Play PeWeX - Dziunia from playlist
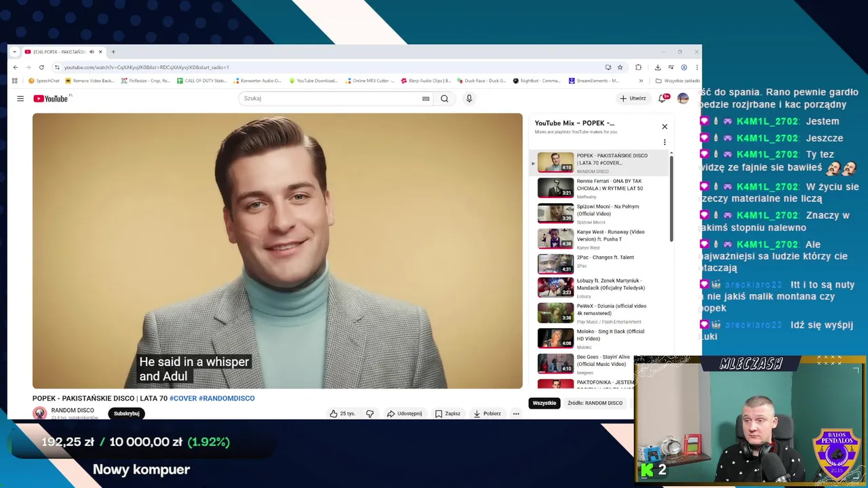The height and width of the screenshot is (488, 868). [x=599, y=313]
